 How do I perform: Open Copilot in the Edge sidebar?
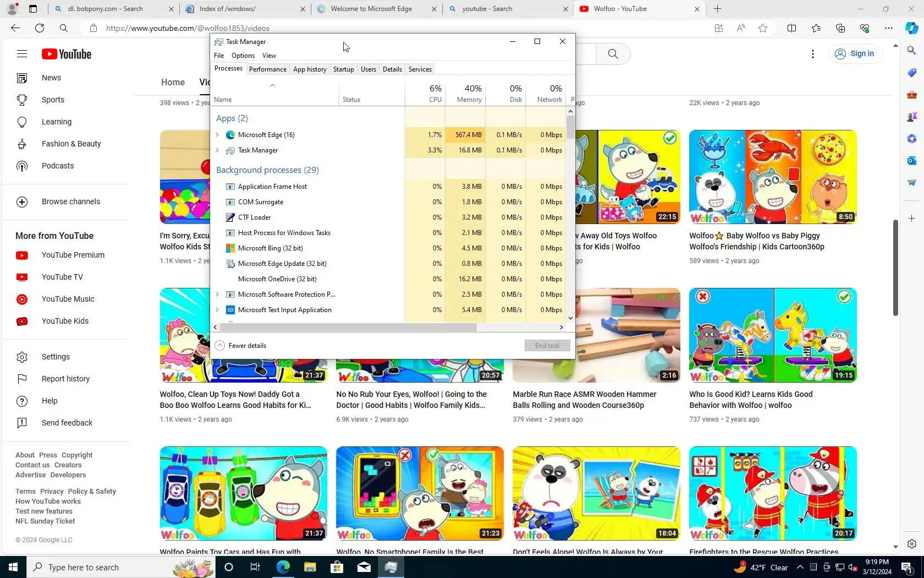click(x=911, y=28)
